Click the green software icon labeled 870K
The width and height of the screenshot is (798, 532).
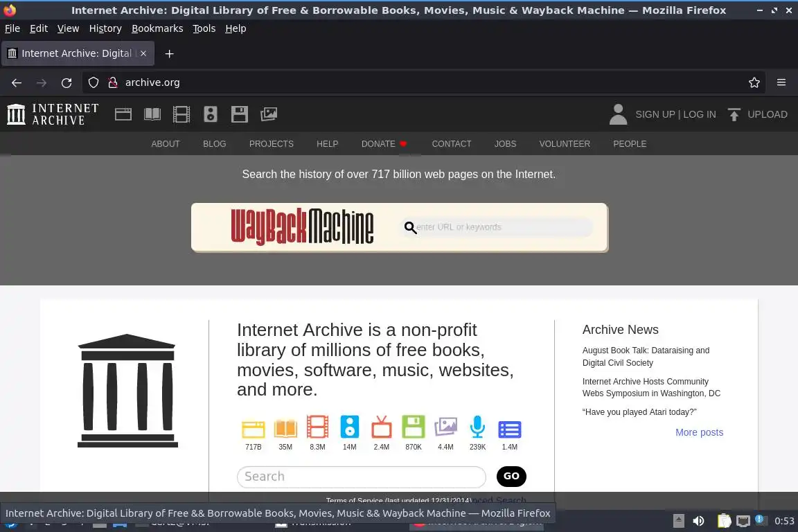point(414,427)
